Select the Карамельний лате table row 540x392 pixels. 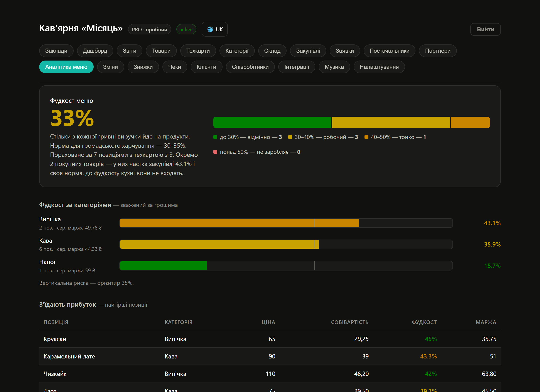270,356
